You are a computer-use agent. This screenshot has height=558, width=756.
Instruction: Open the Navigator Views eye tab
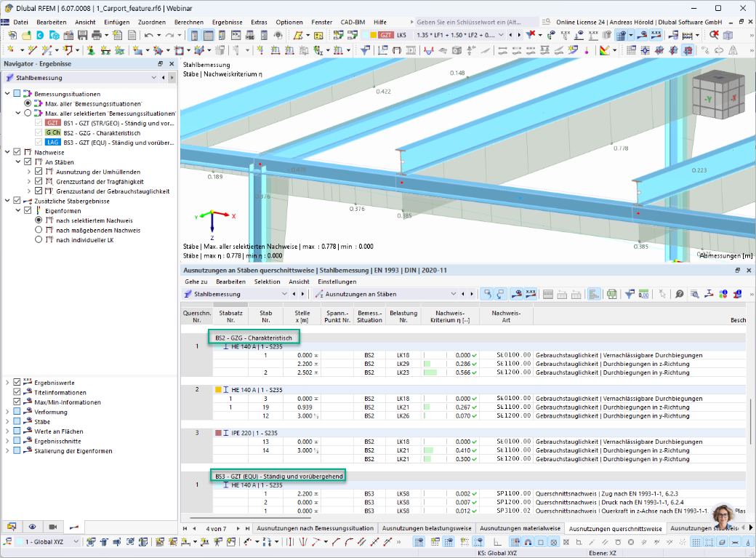[32, 527]
